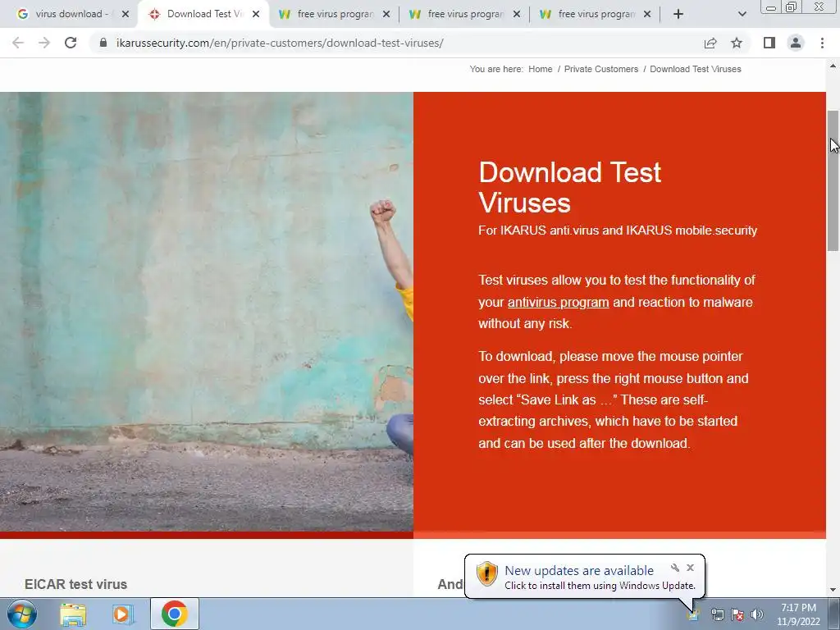Open Chrome's three-dot menu
The width and height of the screenshot is (840, 630).
[x=822, y=43]
